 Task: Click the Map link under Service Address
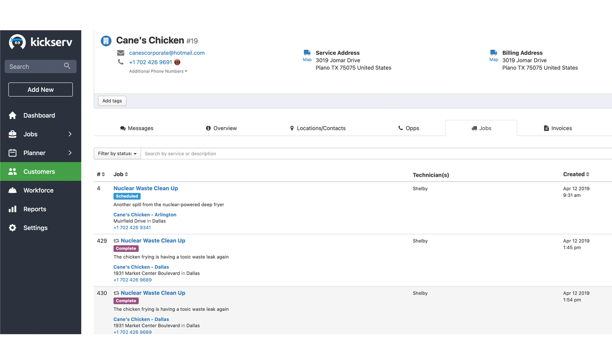pos(307,60)
